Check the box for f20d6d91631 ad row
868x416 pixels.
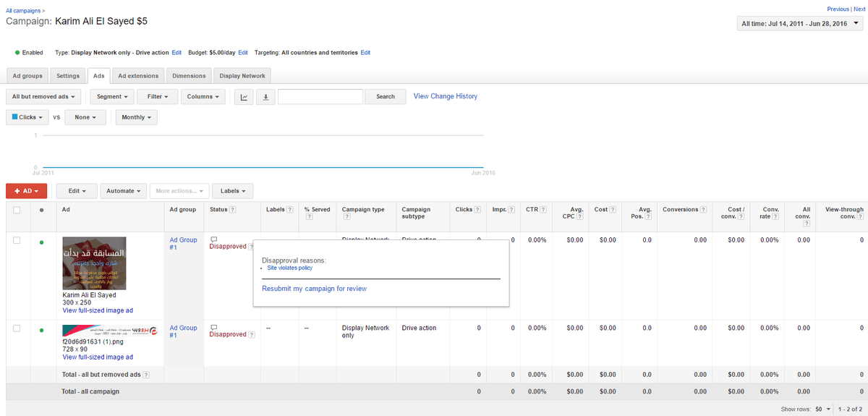[x=17, y=329]
